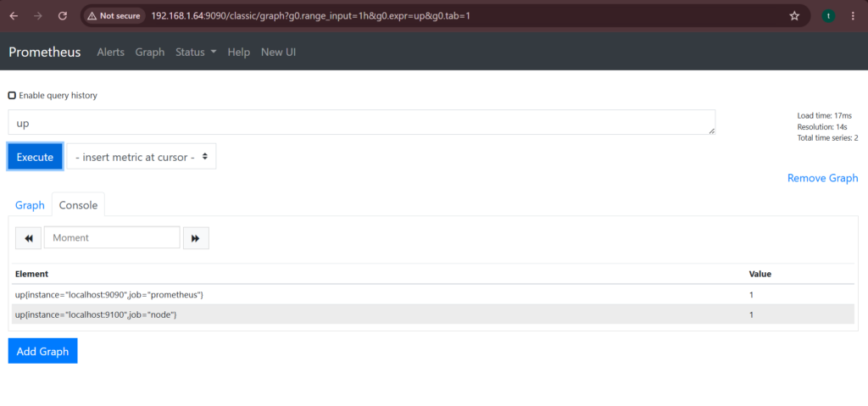
Task: Reload the Prometheus page
Action: pos(63,16)
